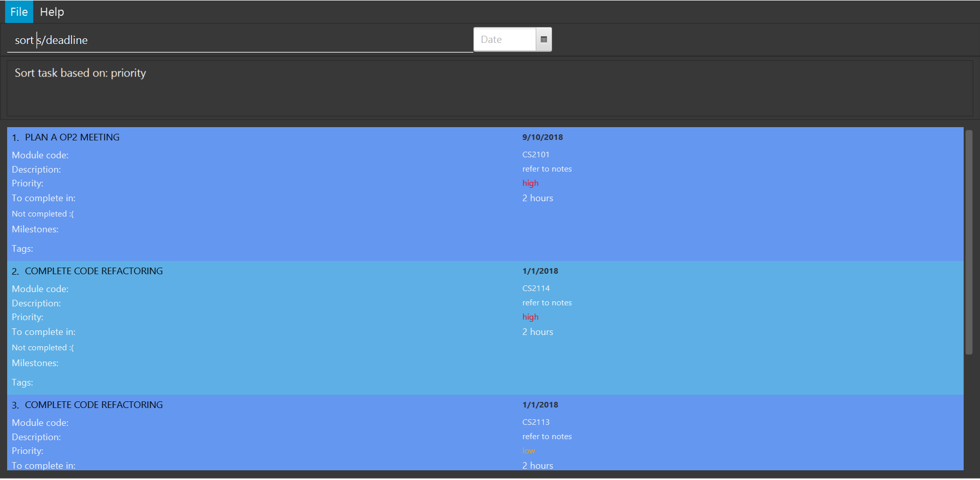The width and height of the screenshot is (980, 480).
Task: Click deadline 1/1/2018 of task 2
Action: pos(540,271)
